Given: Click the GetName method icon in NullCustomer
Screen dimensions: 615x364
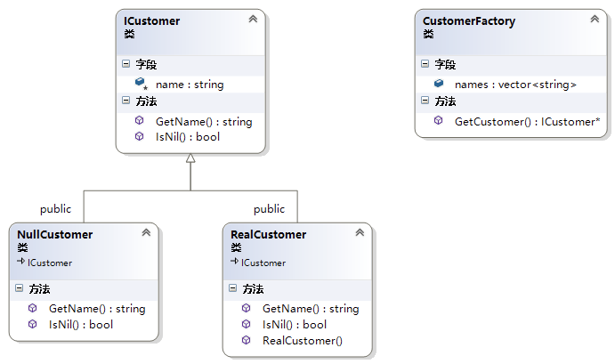Looking at the screenshot, I should click(33, 308).
